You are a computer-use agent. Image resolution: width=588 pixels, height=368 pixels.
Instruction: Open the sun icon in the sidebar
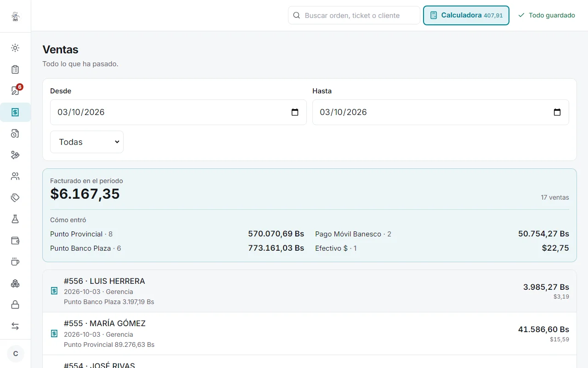15,48
